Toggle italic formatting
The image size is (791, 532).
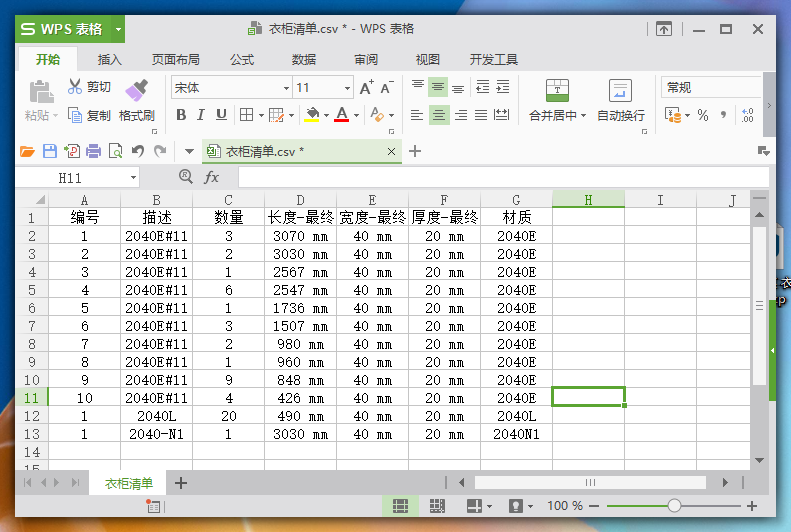click(201, 115)
